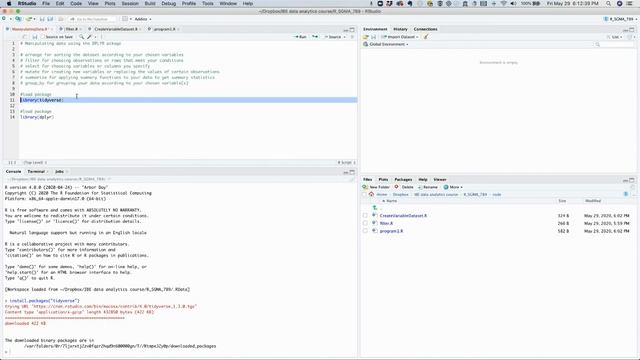Switch to the filter.R editor tab

pos(71,29)
